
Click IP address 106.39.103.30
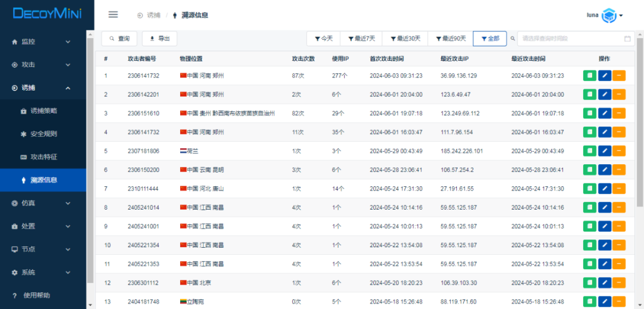click(459, 283)
